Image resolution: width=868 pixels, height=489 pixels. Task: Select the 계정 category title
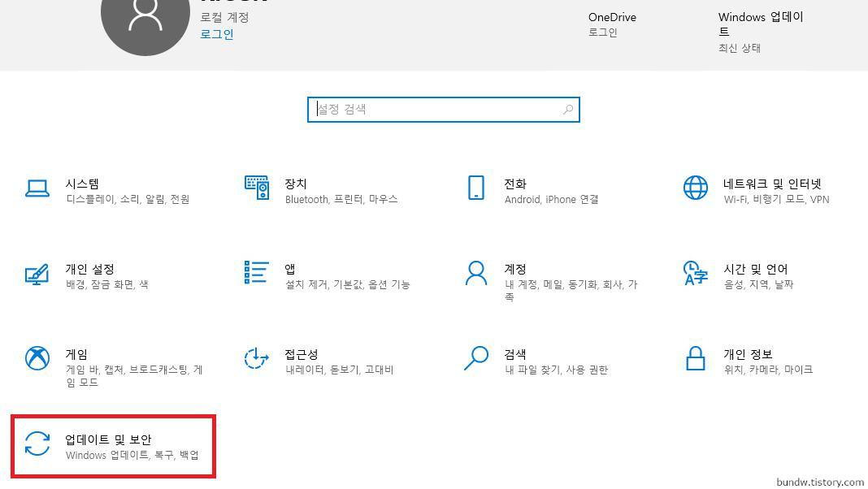click(x=515, y=269)
